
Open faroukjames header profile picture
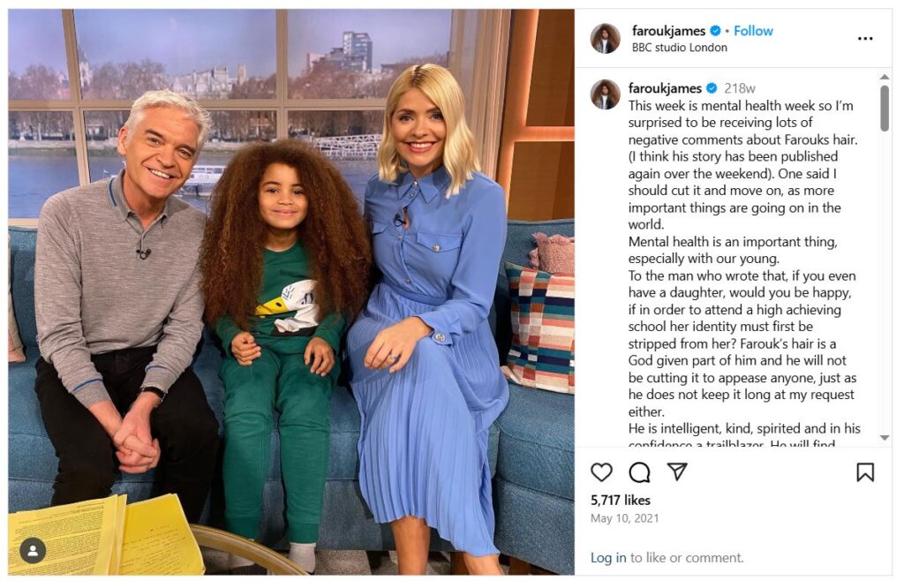click(606, 39)
